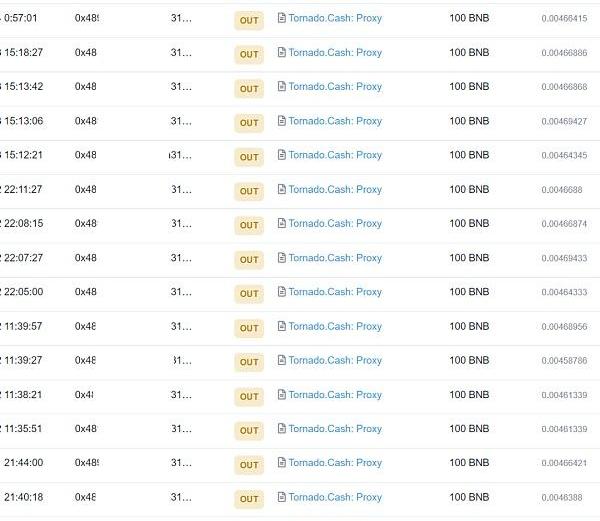Screen dimensions: 600x521
Task: Click the contract icon in the 11:38:21 row
Action: tap(281, 395)
